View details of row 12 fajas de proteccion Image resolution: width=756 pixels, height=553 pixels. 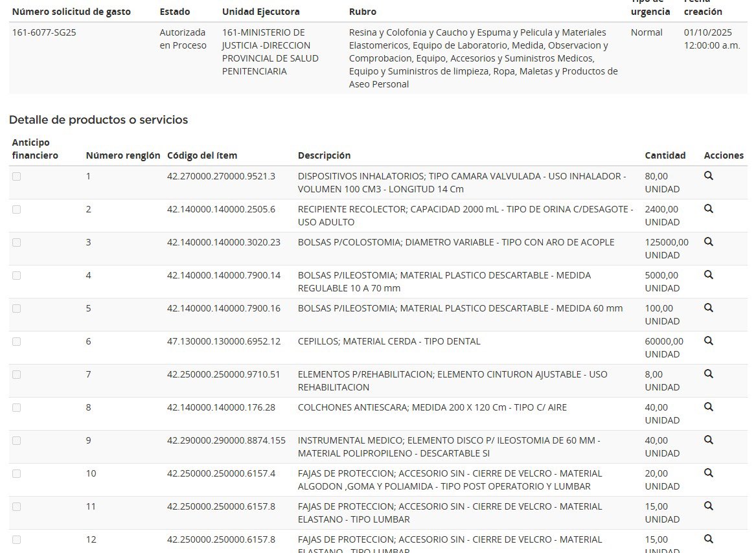point(708,539)
